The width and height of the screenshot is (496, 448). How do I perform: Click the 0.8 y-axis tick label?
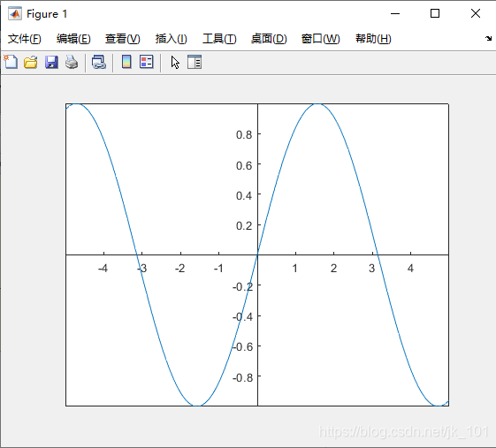click(x=244, y=135)
